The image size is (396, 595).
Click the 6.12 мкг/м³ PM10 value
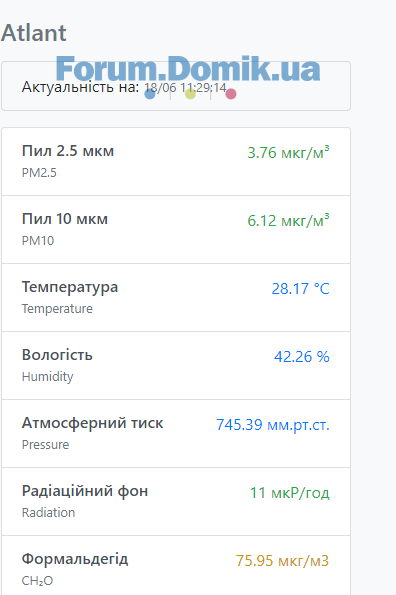pos(288,220)
